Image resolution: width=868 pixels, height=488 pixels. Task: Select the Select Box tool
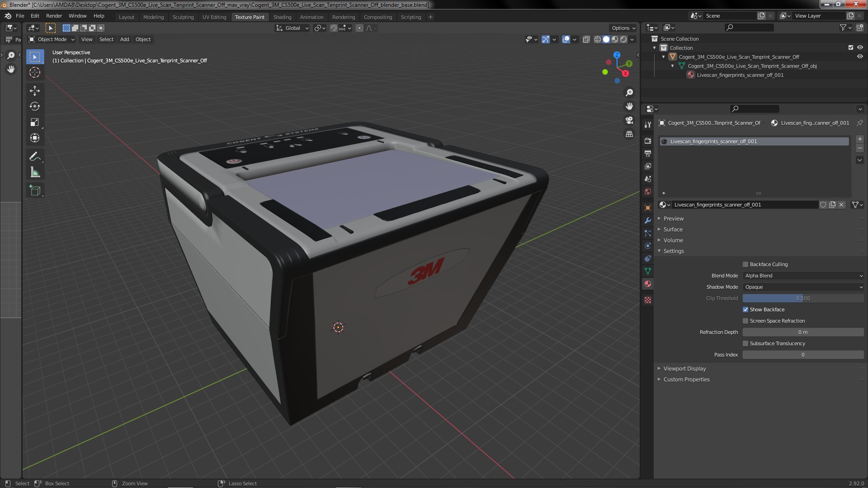[35, 57]
